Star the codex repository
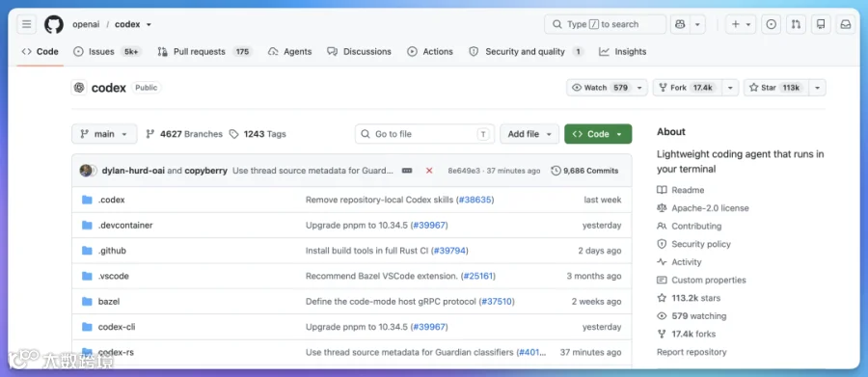This screenshot has height=377, width=868. 776,88
